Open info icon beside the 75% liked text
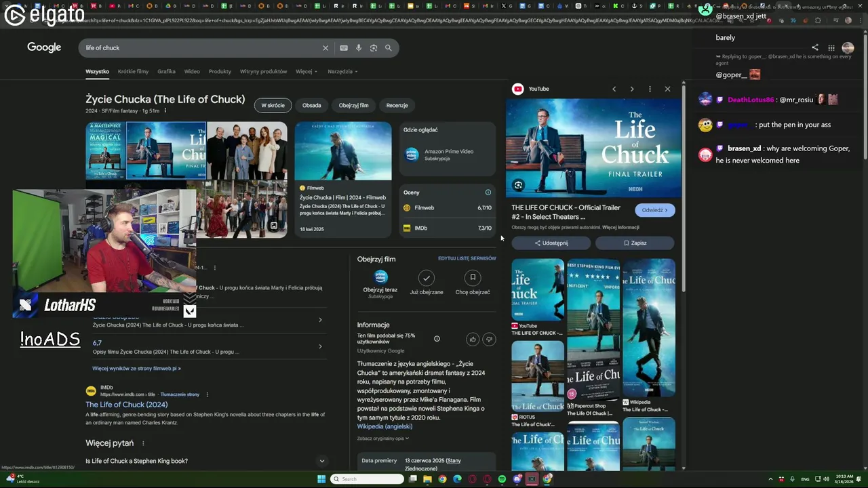Viewport: 868px width, 488px height. (x=437, y=339)
